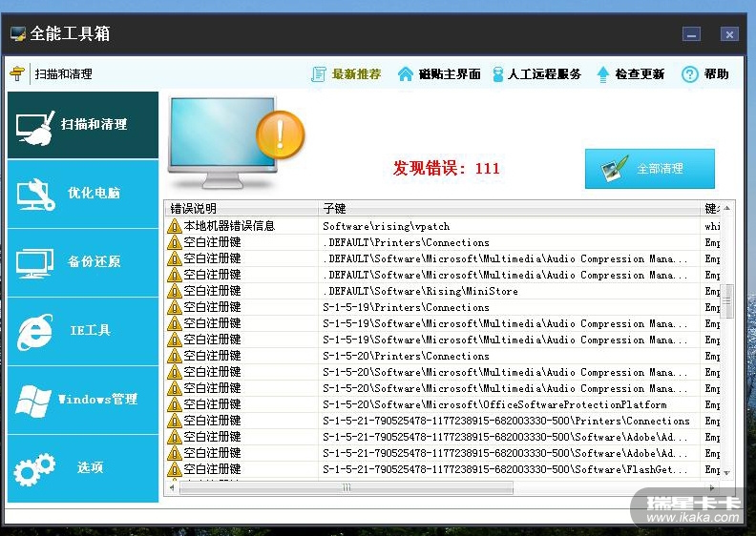Minimize the 全能工具箱 window

pyautogui.click(x=691, y=34)
